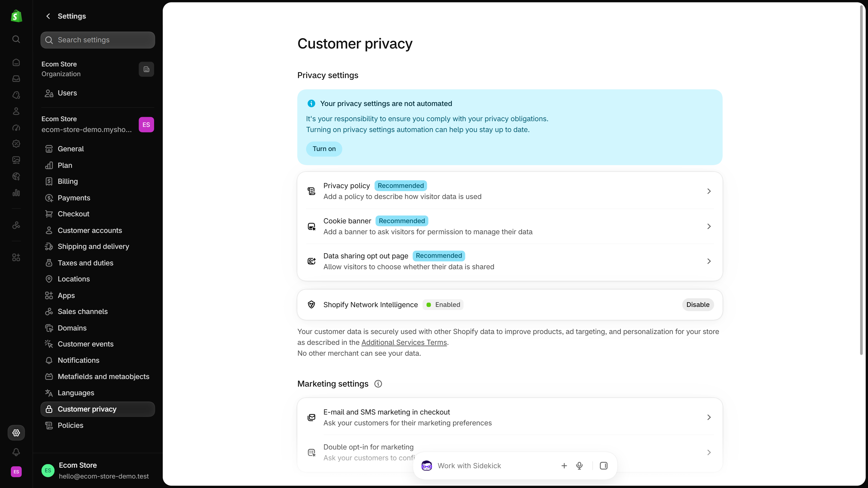Go to Home icon in left rail
This screenshot has height=488, width=868.
16,62
